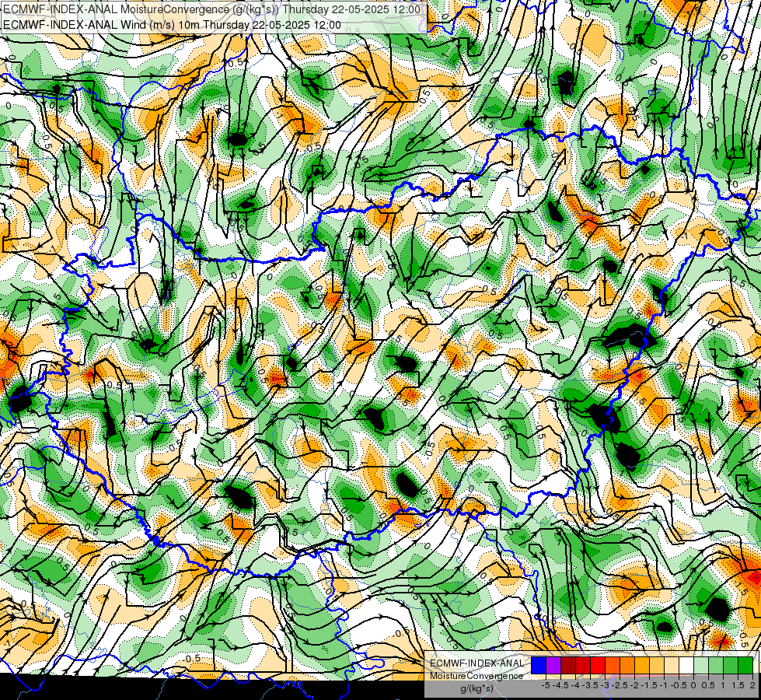Select the legend swatch between -1 and -0.5

point(672,665)
